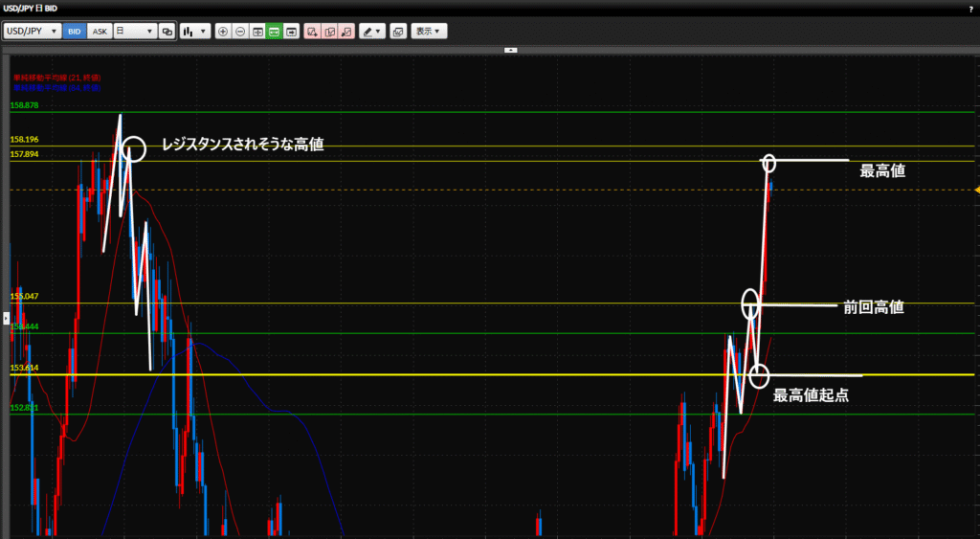Click the collapse toolbar handle below the toolbar
The image size is (980, 539).
tap(510, 49)
